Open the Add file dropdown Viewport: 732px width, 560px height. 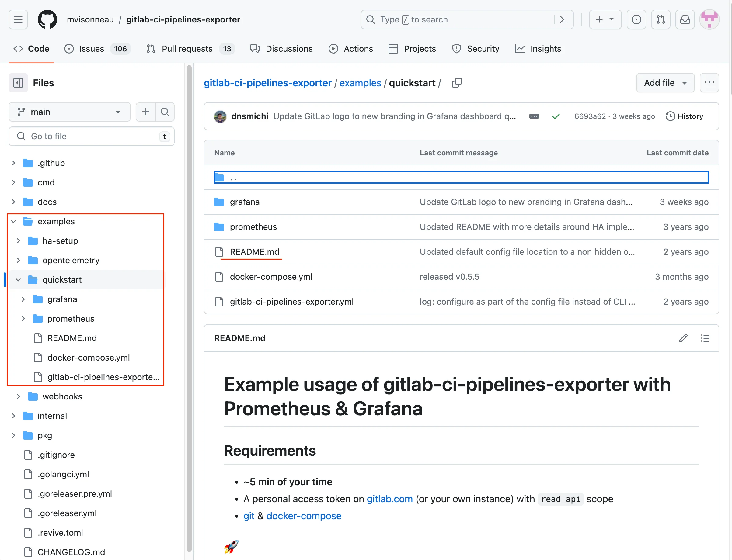pyautogui.click(x=665, y=83)
